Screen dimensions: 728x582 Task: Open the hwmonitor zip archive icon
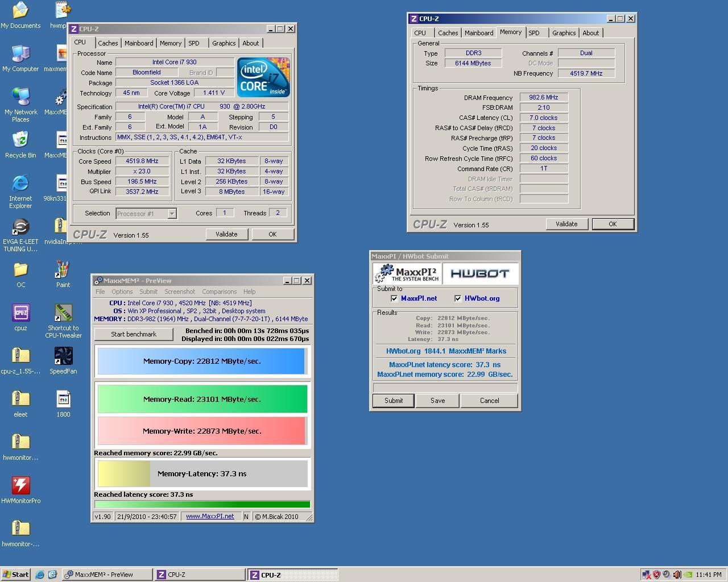click(20, 447)
